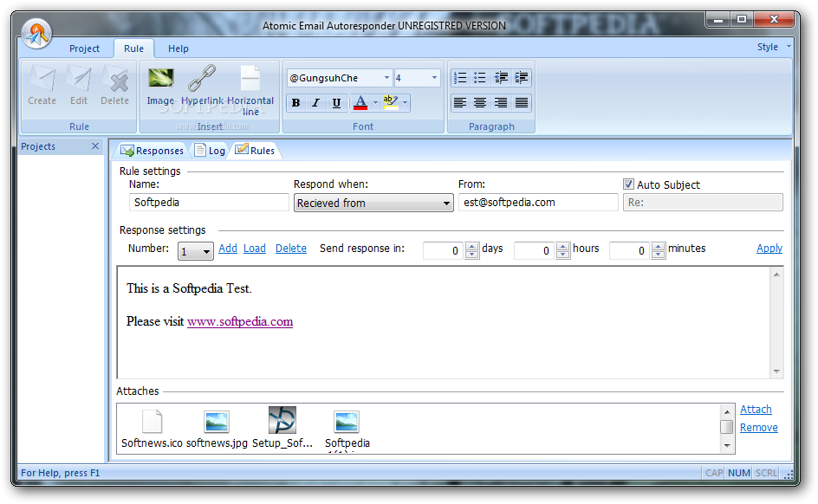Click the response editor scroll down arrow
The image size is (818, 504).
pyautogui.click(x=776, y=372)
